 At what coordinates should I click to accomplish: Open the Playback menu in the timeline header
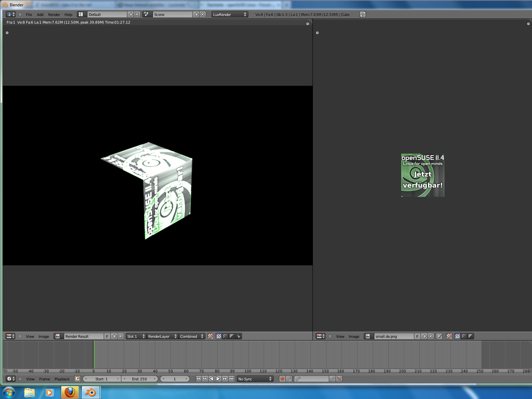[x=62, y=379]
